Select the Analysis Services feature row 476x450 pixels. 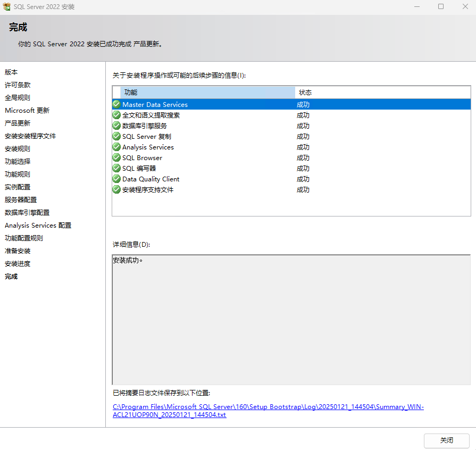pos(291,147)
